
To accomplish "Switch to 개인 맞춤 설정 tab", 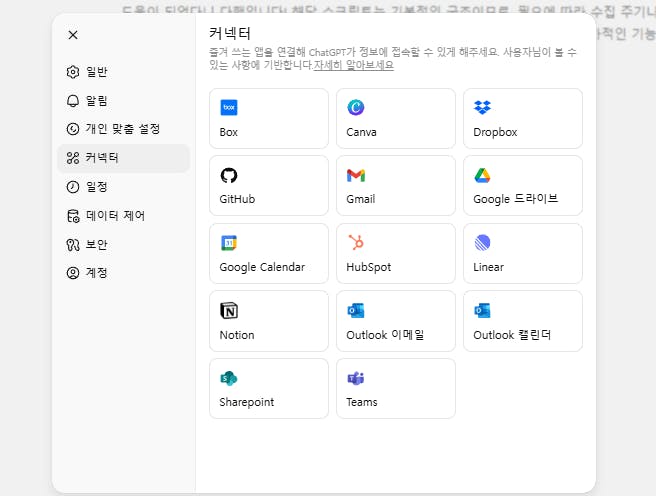I will tap(123, 129).
